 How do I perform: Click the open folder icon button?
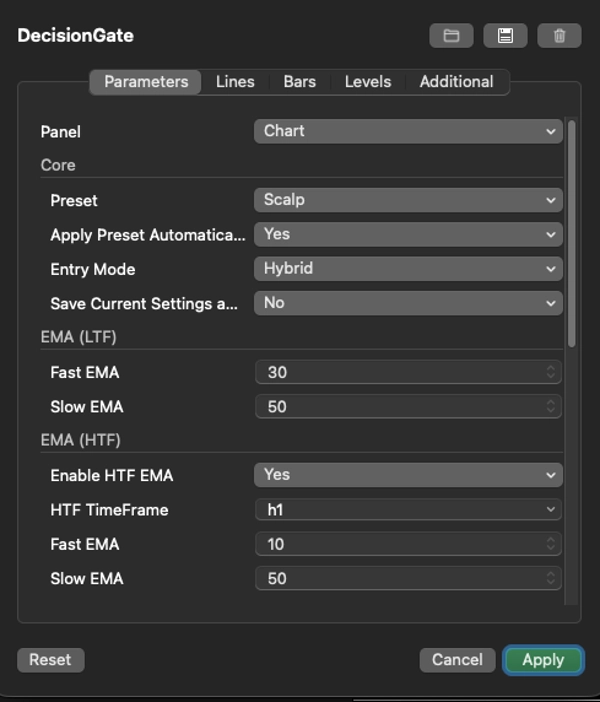click(x=451, y=36)
